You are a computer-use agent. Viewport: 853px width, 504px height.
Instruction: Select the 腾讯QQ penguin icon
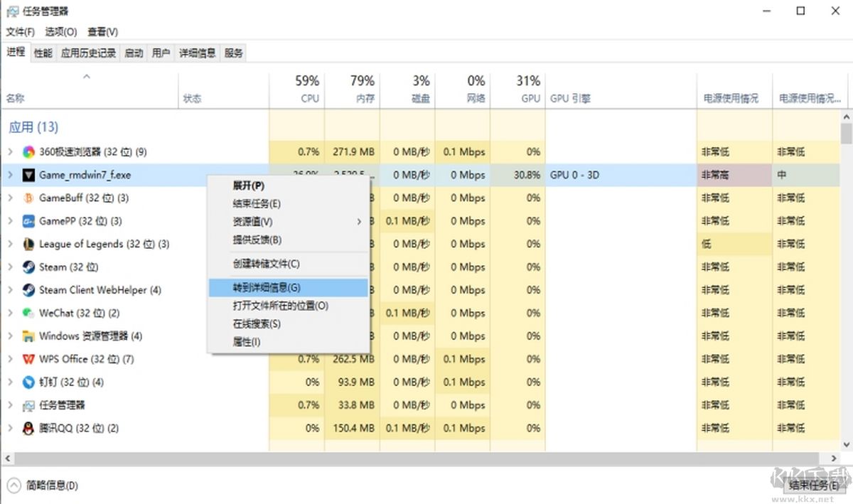coord(28,428)
